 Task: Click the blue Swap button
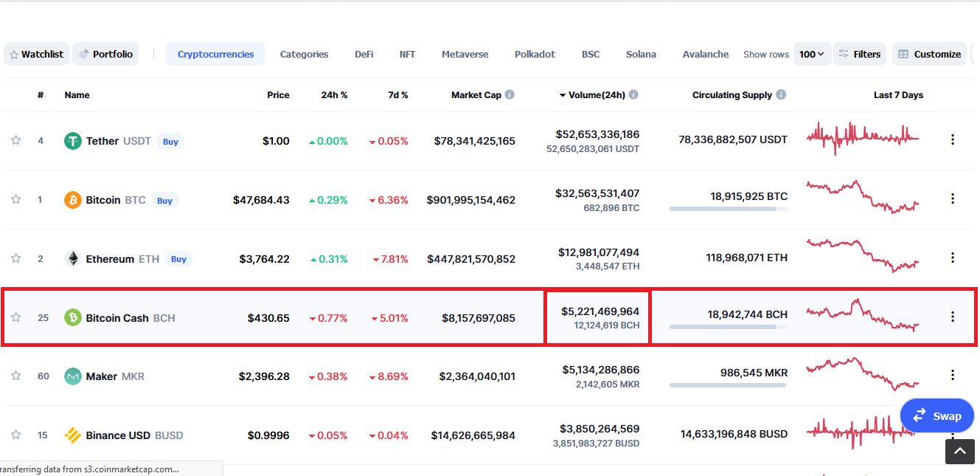936,416
